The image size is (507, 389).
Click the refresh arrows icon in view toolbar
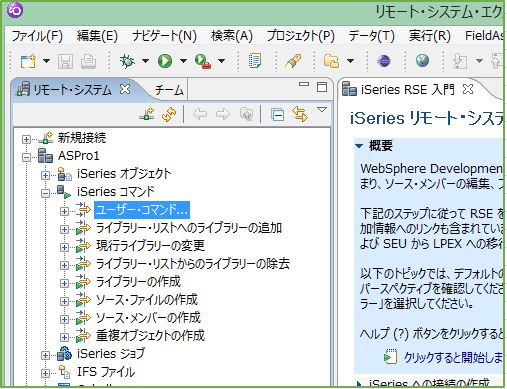tap(169, 114)
